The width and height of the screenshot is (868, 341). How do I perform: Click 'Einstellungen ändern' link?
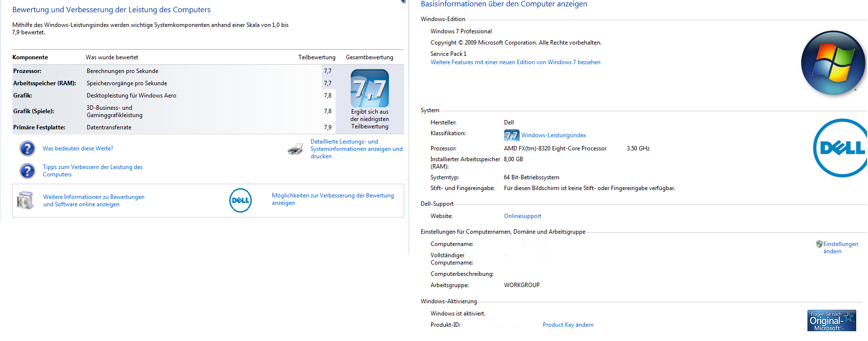(841, 247)
